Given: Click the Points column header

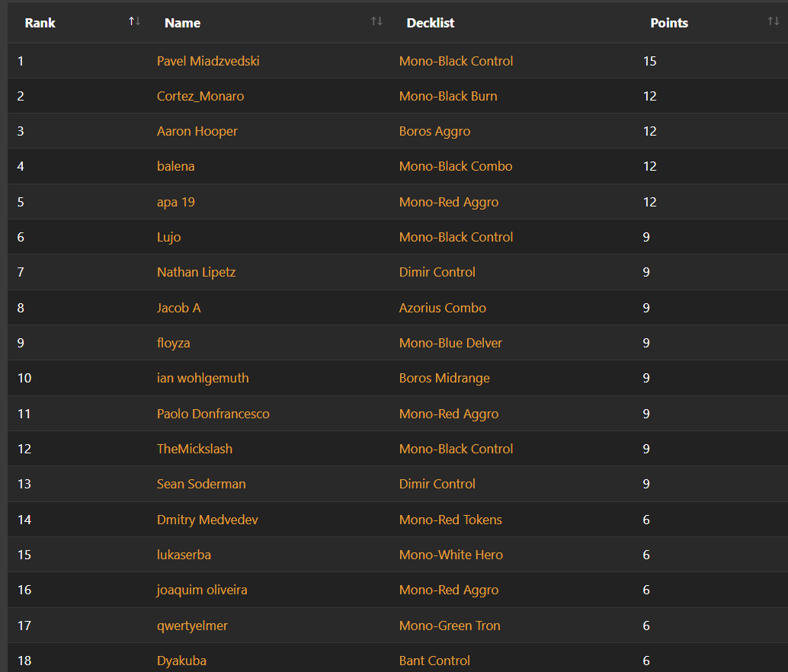Looking at the screenshot, I should (669, 23).
